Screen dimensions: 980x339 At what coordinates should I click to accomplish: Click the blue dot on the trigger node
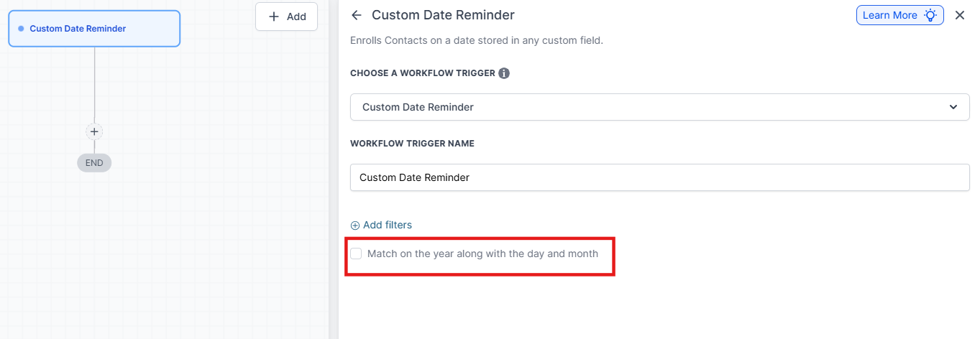point(22,29)
